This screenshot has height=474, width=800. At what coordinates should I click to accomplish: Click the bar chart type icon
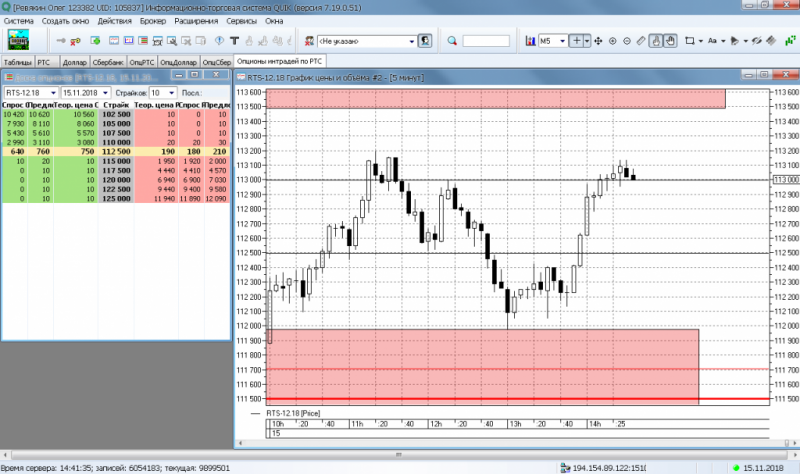click(x=531, y=41)
